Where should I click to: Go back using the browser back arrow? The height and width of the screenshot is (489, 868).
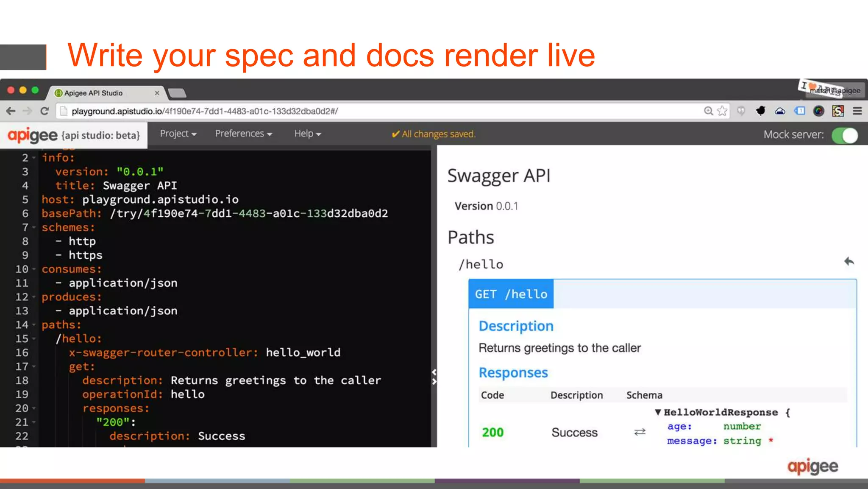[x=11, y=111]
